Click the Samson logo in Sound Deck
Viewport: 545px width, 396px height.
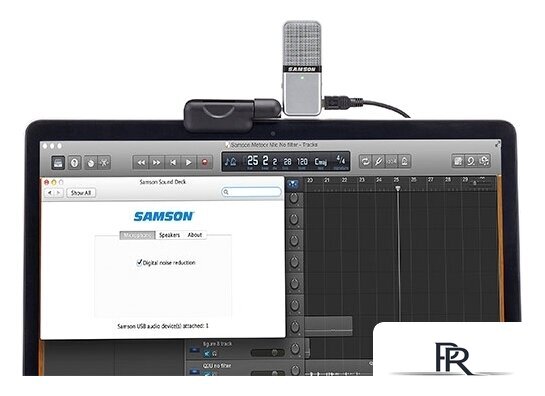(163, 216)
